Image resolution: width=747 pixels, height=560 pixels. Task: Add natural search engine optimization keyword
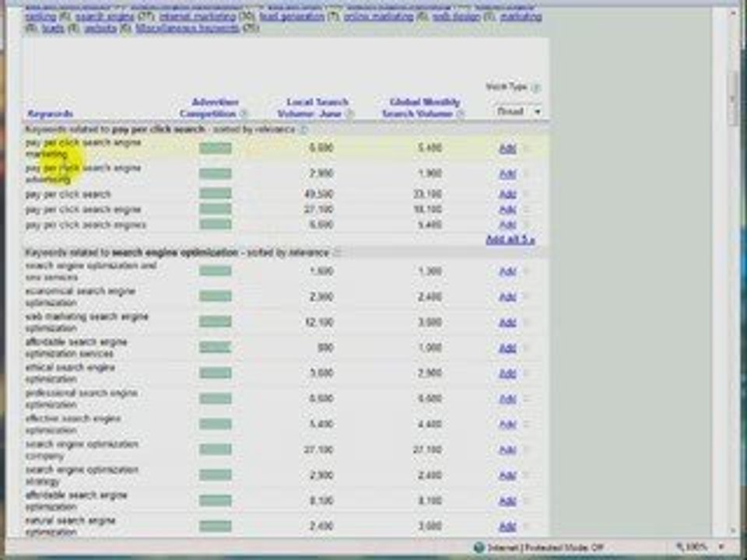[x=507, y=527]
